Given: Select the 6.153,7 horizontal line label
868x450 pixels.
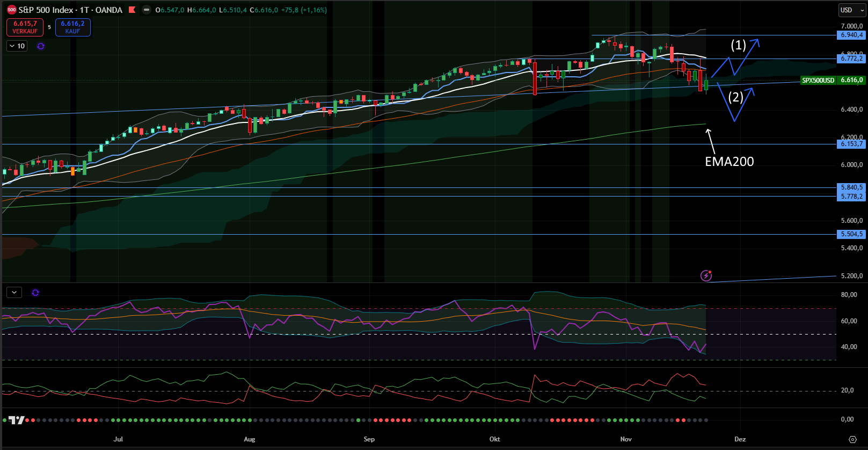Looking at the screenshot, I should click(851, 144).
